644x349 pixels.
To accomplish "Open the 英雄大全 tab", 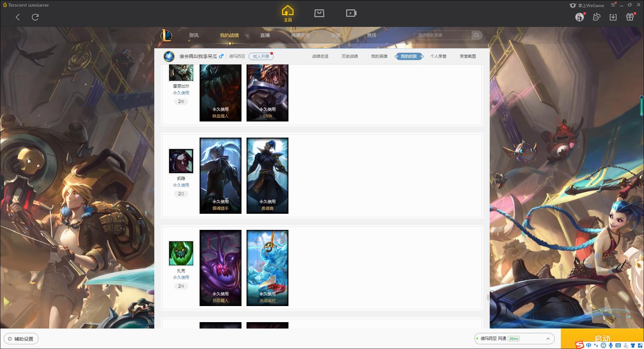I will (301, 35).
